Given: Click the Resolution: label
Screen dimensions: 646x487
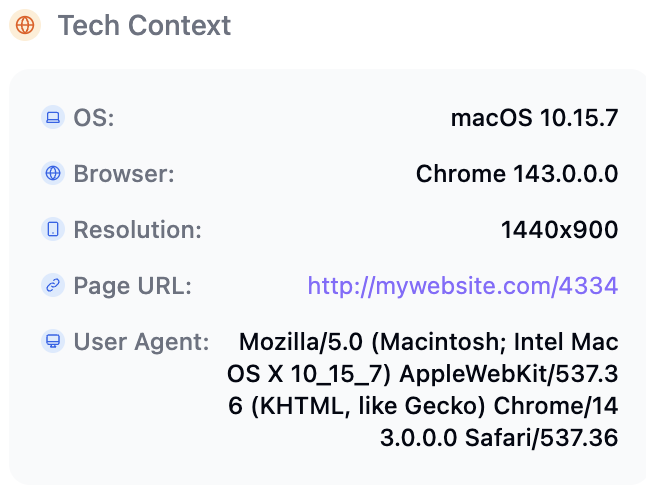Looking at the screenshot, I should click(x=137, y=230).
